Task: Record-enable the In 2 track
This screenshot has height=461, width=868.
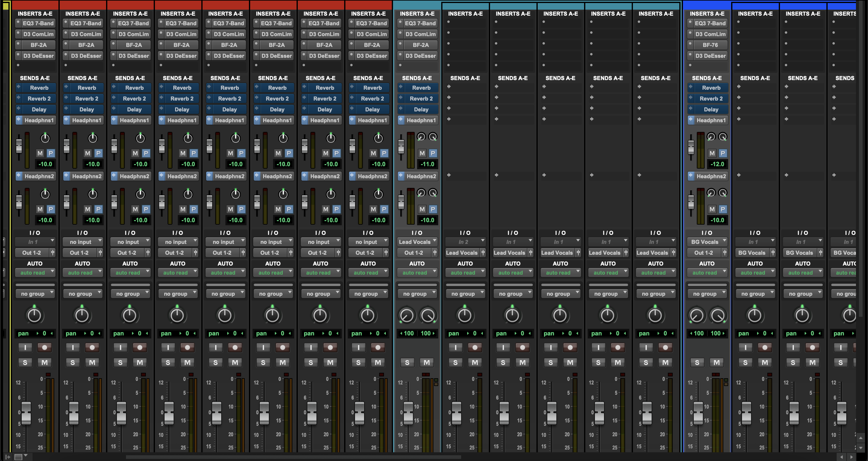Action: [475, 347]
